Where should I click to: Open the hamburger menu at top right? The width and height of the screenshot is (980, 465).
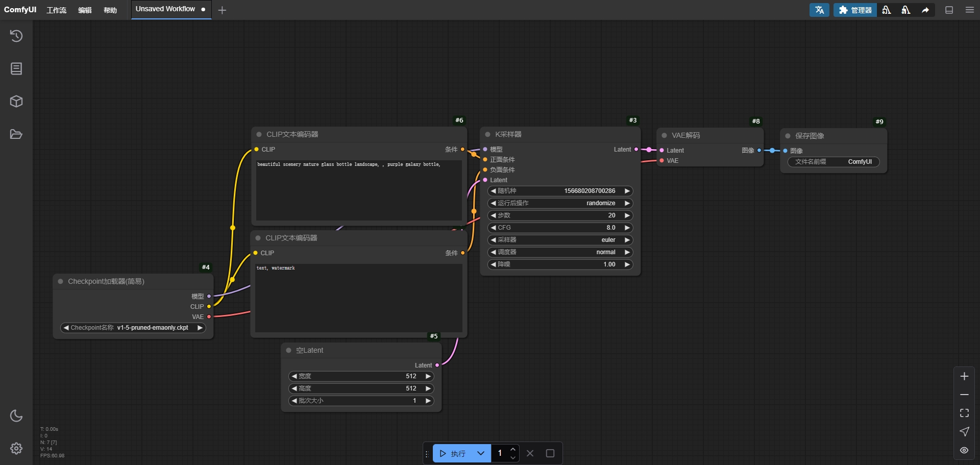(x=970, y=10)
